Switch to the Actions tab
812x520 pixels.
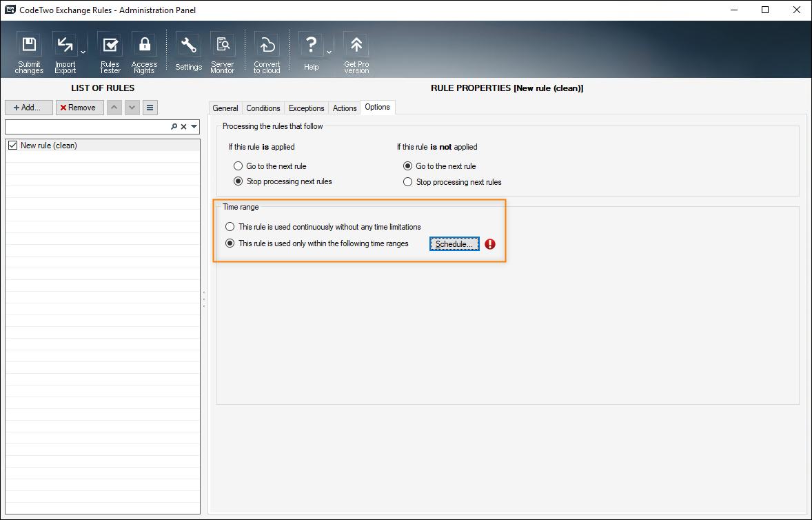pos(345,108)
